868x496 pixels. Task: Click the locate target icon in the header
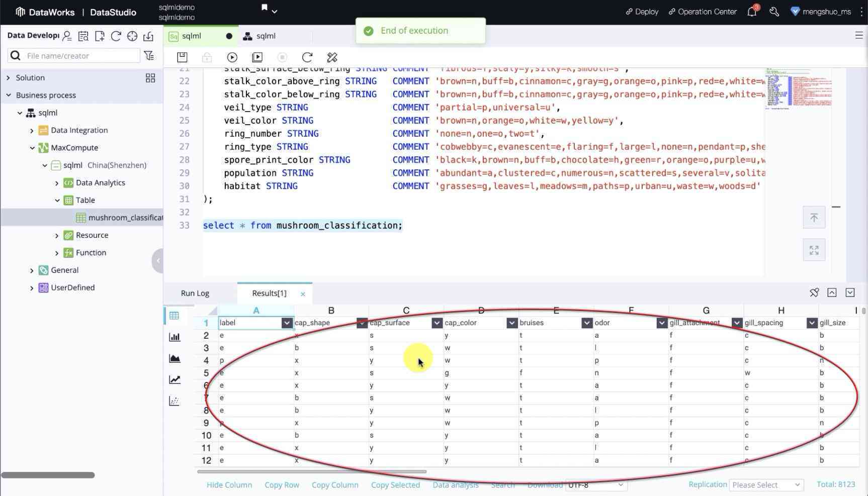132,36
